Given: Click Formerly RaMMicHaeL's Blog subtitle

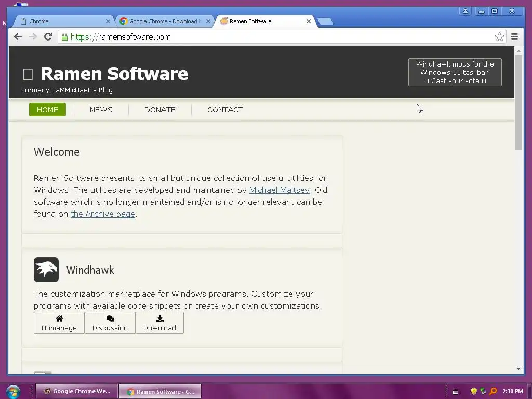Looking at the screenshot, I should point(67,90).
